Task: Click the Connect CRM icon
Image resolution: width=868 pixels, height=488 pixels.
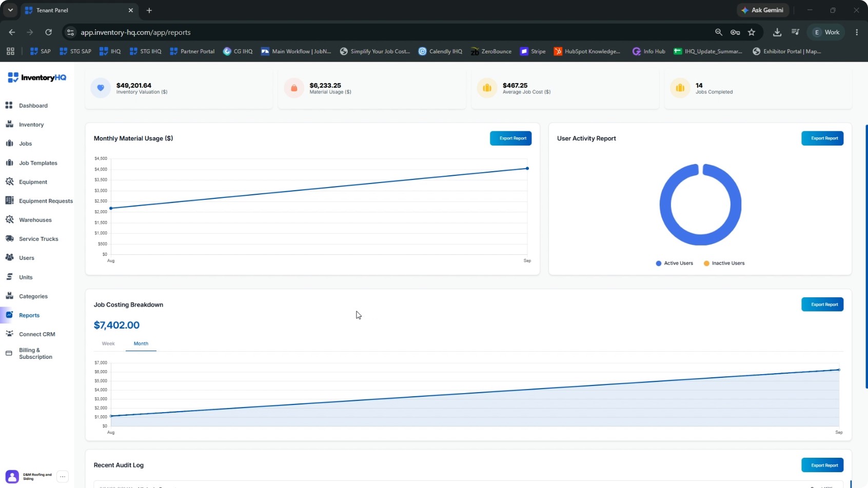Action: 9,334
